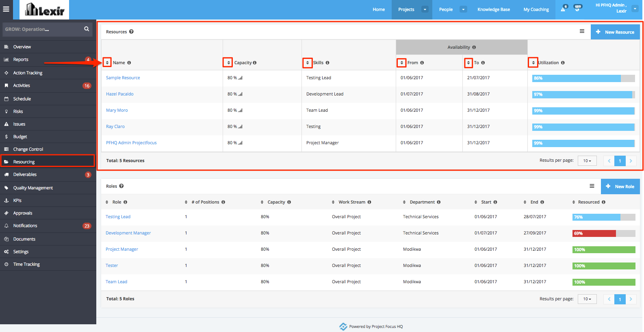This screenshot has width=644, height=332.
Task: Open the Mary Moro resource link
Action: coord(117,110)
